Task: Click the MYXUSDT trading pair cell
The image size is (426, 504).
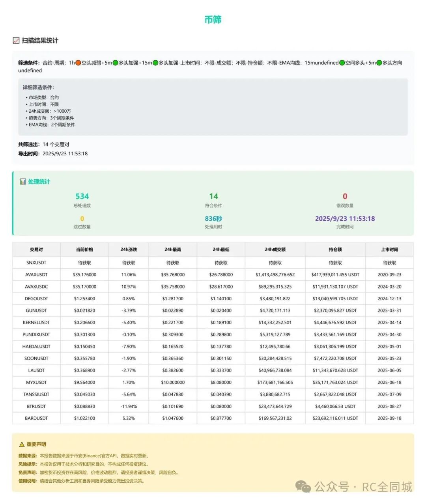Action: tap(36, 383)
